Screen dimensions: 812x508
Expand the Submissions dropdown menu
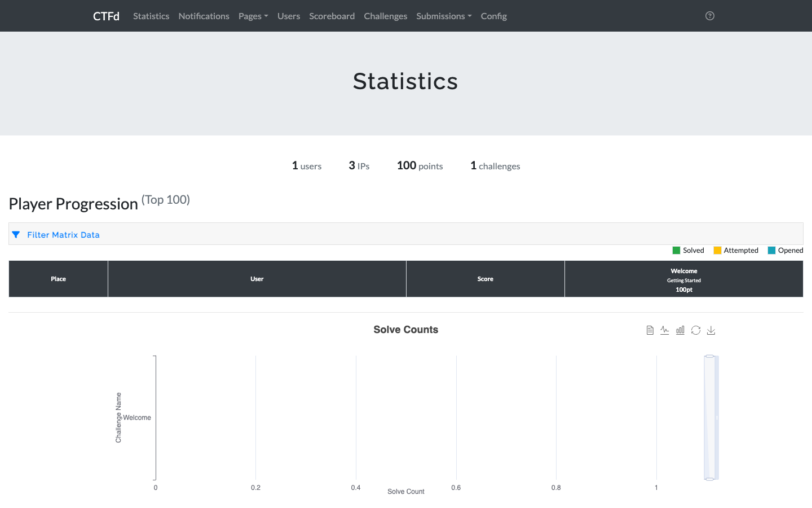[444, 16]
